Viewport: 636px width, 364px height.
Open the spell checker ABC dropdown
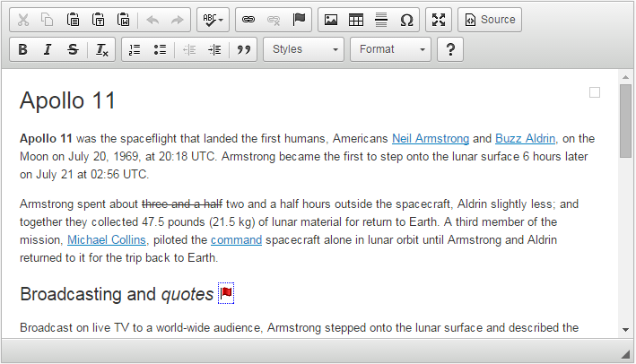(x=213, y=20)
